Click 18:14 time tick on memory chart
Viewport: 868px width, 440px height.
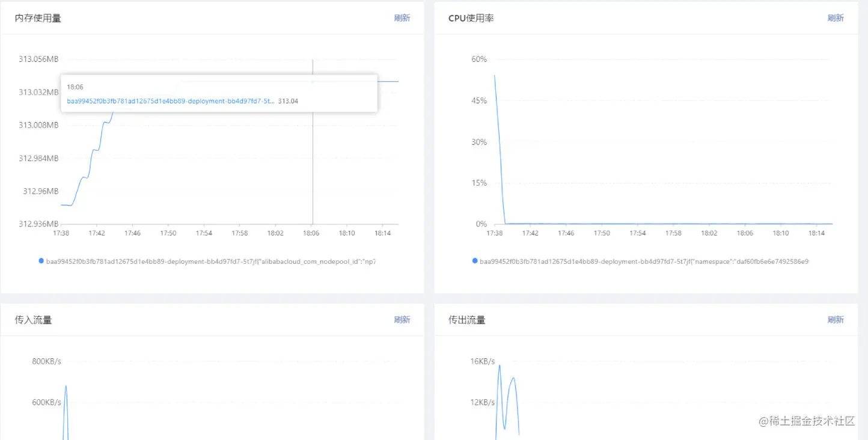tap(382, 233)
